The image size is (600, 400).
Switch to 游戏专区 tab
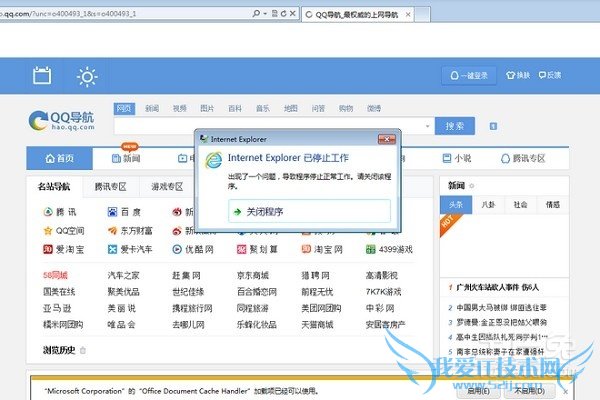167,187
